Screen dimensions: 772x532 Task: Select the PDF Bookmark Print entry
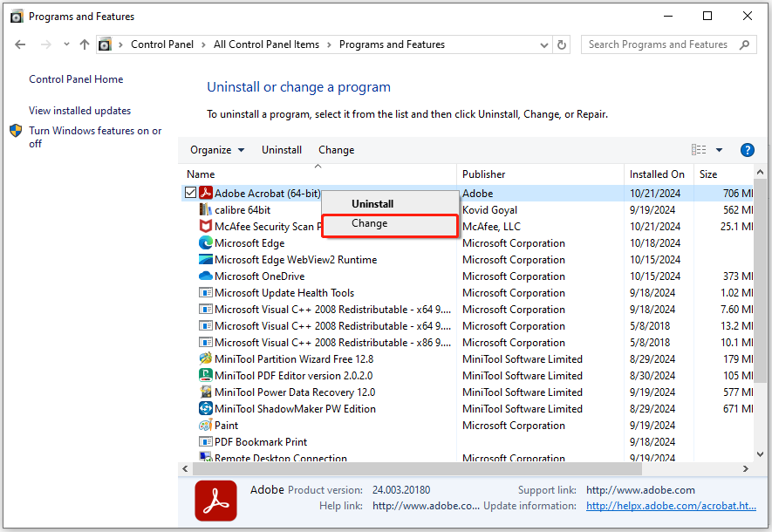(261, 442)
